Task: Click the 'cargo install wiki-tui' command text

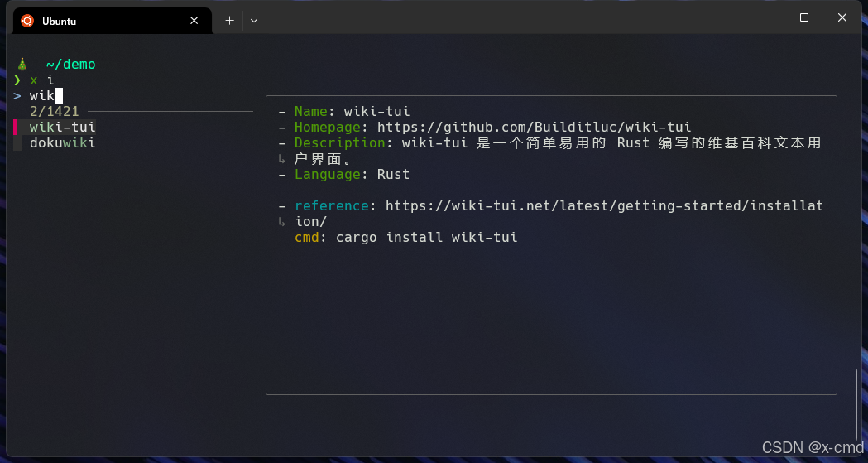Action: tap(427, 238)
